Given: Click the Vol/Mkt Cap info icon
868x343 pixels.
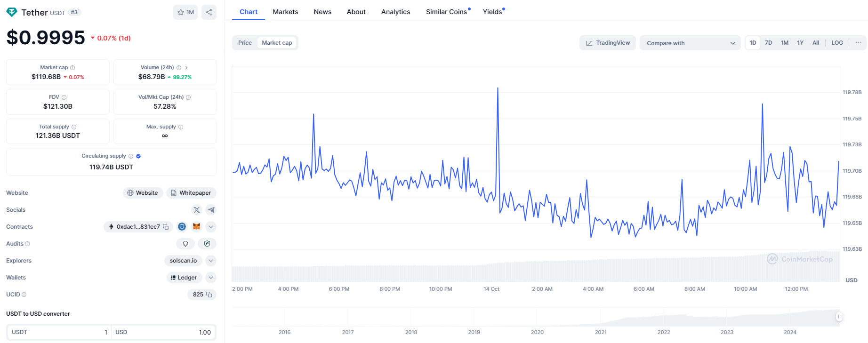Looking at the screenshot, I should [x=188, y=97].
